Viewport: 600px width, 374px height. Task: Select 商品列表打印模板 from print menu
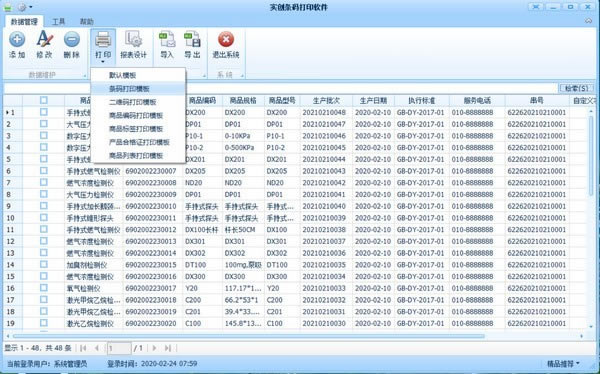tap(138, 155)
